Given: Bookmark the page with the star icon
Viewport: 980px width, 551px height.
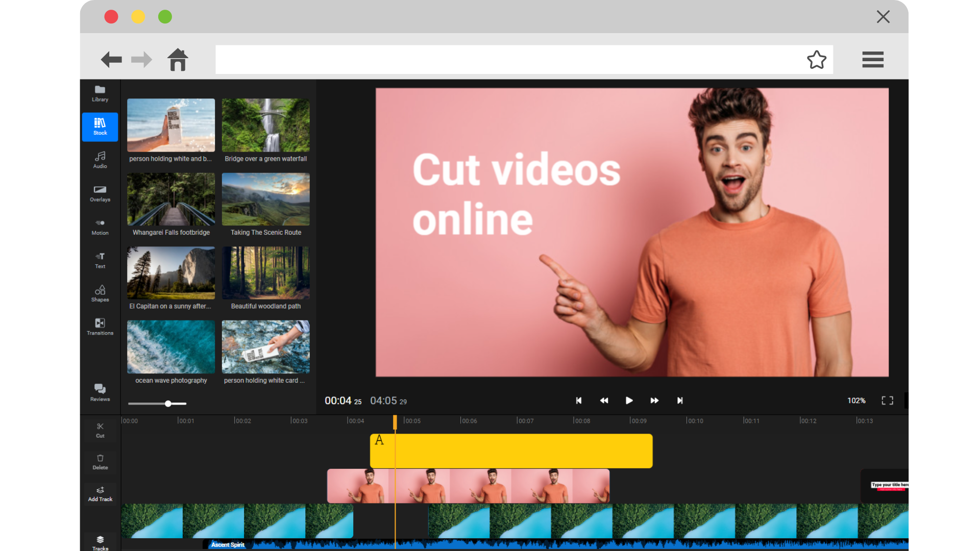Looking at the screenshot, I should [x=817, y=60].
